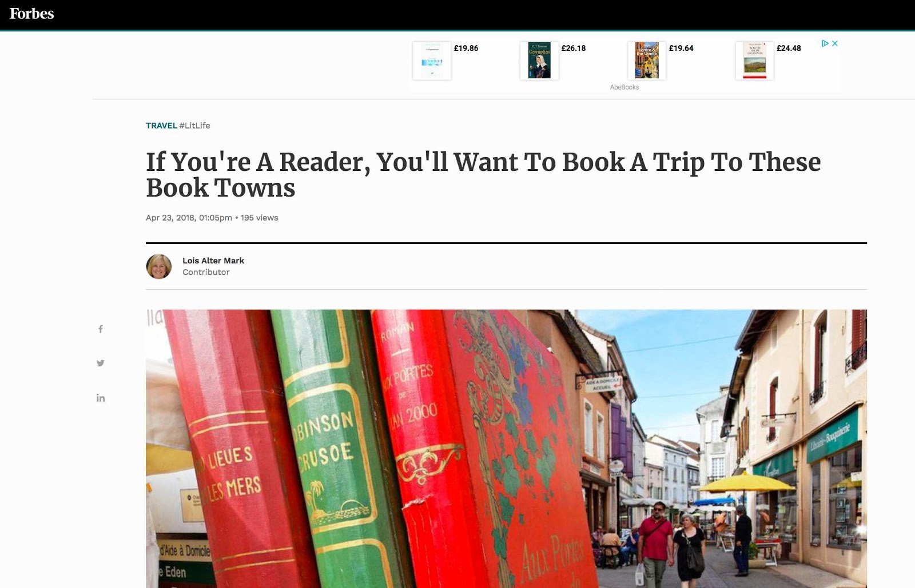
Task: Open author name Lois Alter Mark
Action: [x=213, y=261]
